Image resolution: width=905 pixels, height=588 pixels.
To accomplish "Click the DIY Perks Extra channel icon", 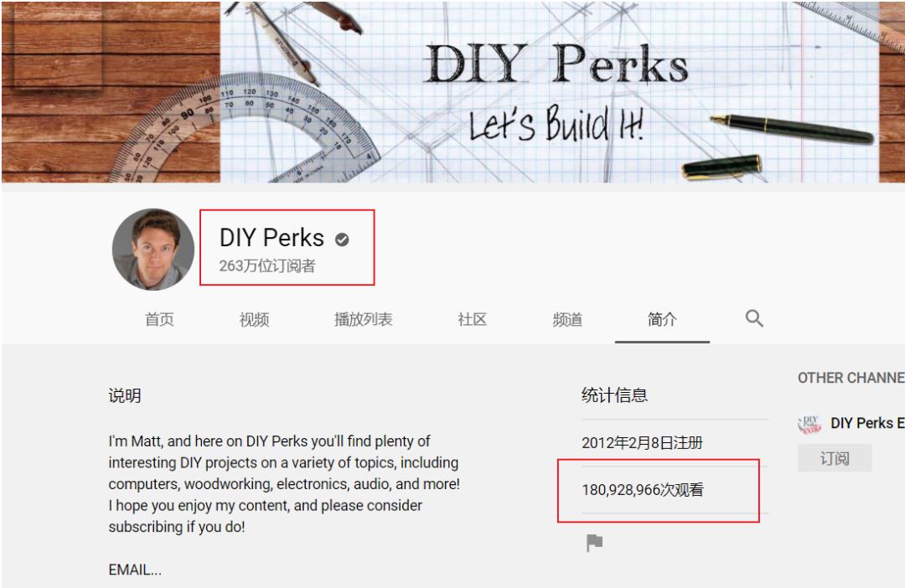I will tap(809, 424).
